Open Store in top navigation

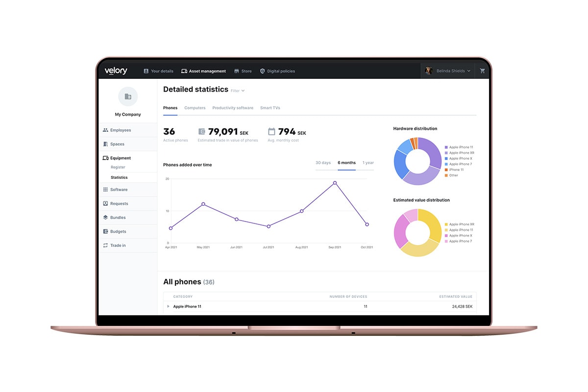(x=243, y=71)
